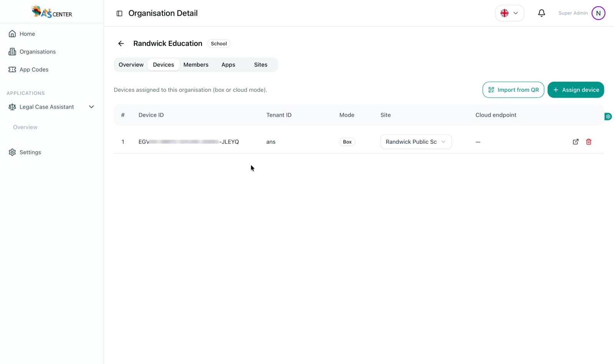Open the notifications bell

tap(541, 13)
